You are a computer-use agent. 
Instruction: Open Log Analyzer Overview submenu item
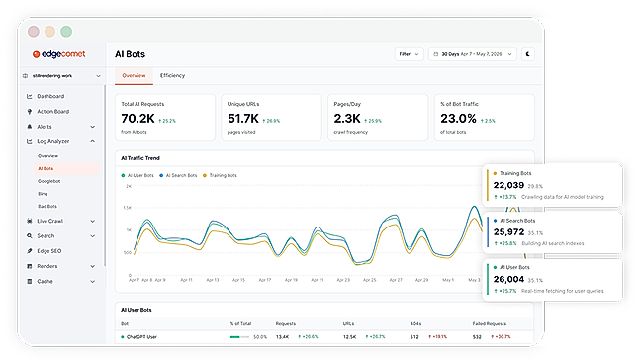point(48,156)
